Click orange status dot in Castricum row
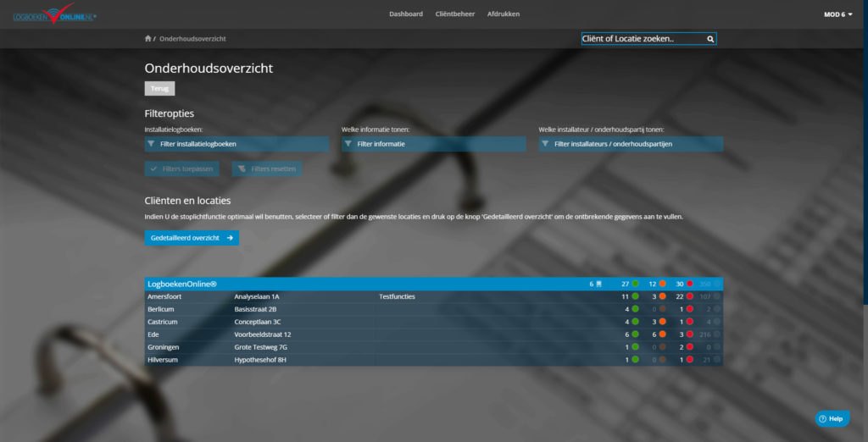Image resolution: width=868 pixels, height=442 pixels. click(662, 322)
